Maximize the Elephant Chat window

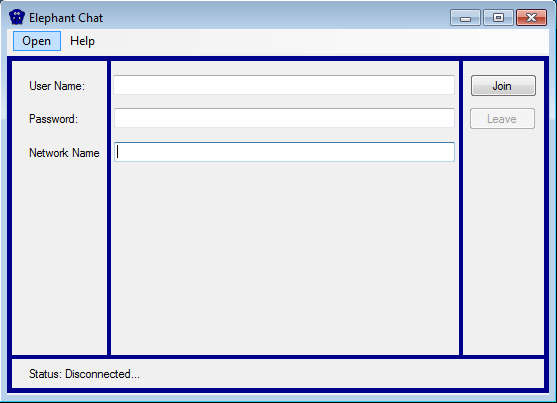click(498, 18)
